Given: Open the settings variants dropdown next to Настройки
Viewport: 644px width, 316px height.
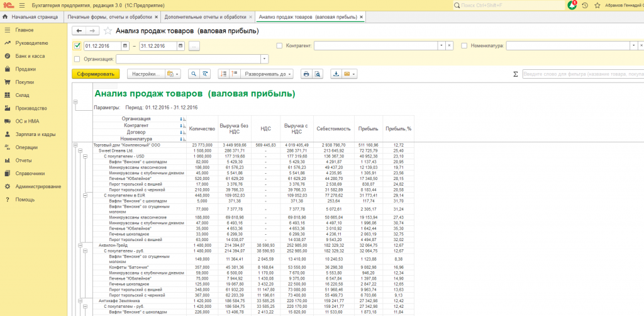Looking at the screenshot, I should coord(174,74).
